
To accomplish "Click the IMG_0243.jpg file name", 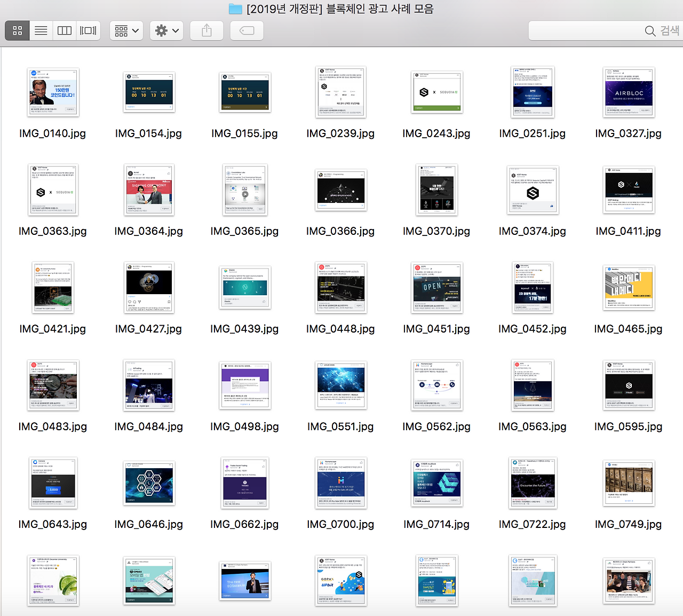I will [437, 133].
